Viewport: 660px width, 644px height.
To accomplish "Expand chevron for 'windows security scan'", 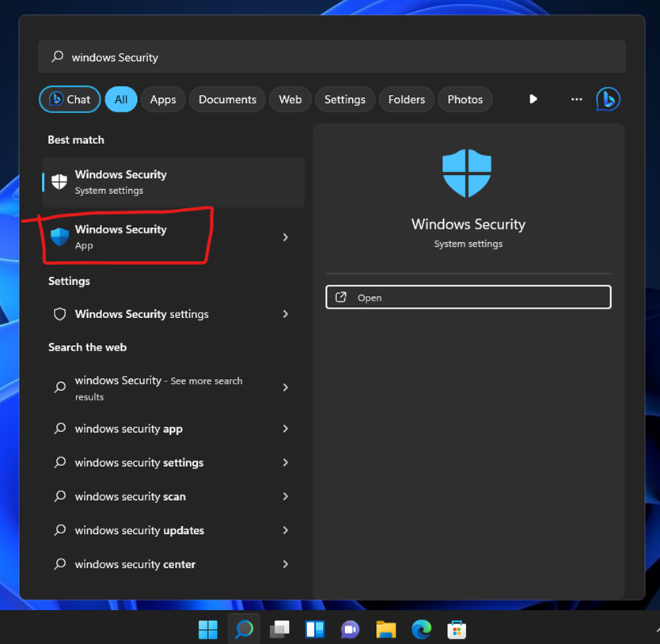I will pos(286,496).
